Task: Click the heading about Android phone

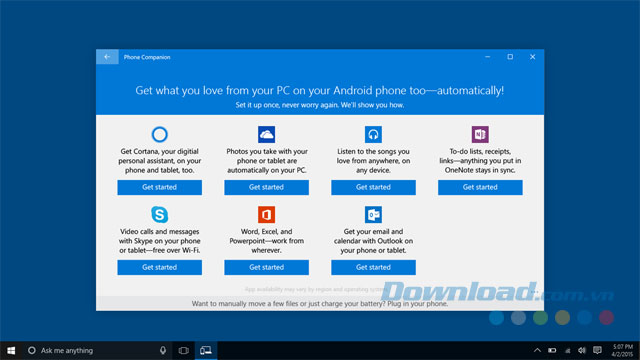Action: (320, 91)
